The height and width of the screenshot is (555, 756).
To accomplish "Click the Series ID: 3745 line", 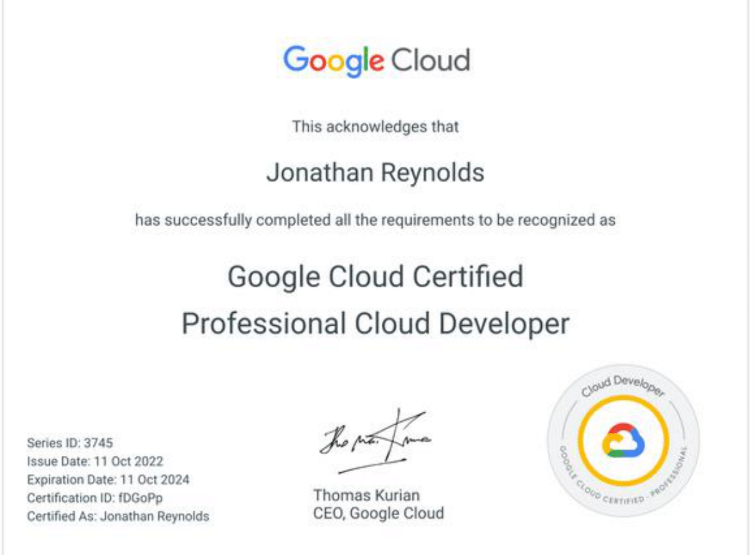I will pos(70,444).
